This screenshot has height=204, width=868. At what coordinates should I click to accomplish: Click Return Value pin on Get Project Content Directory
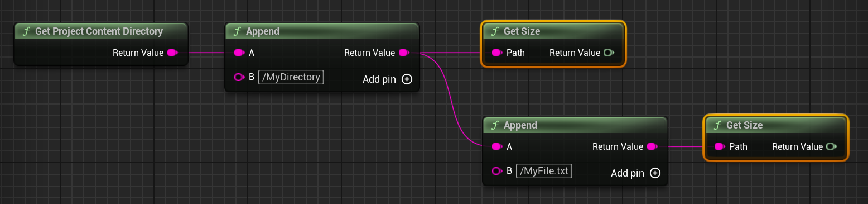coord(172,53)
